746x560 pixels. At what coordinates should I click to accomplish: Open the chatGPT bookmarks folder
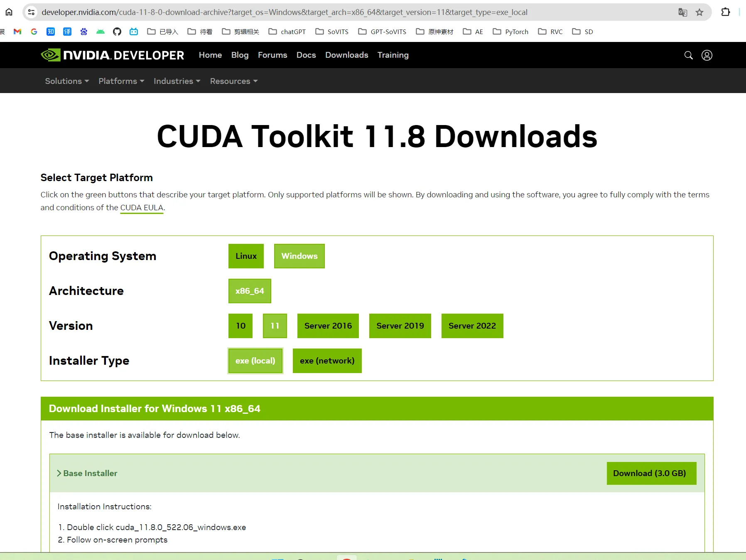(287, 32)
